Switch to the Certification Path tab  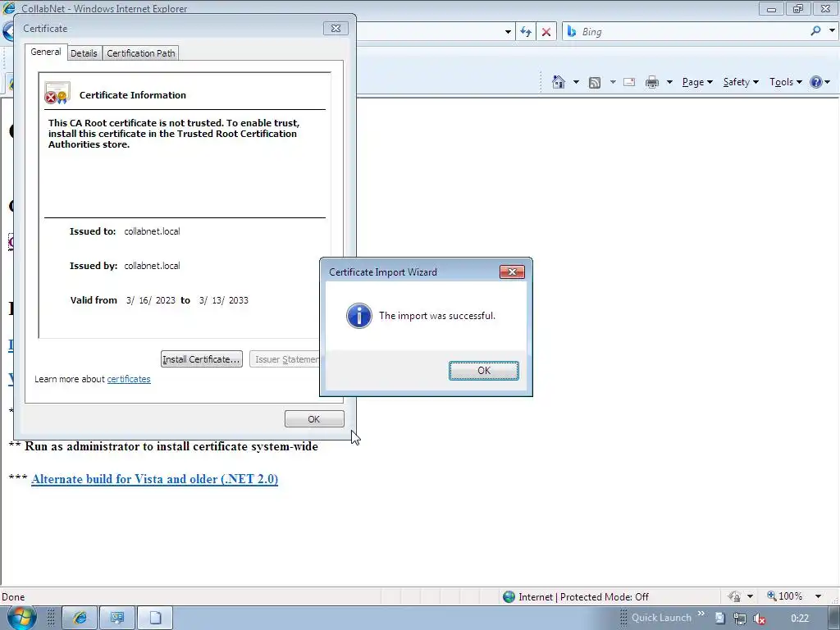point(141,53)
